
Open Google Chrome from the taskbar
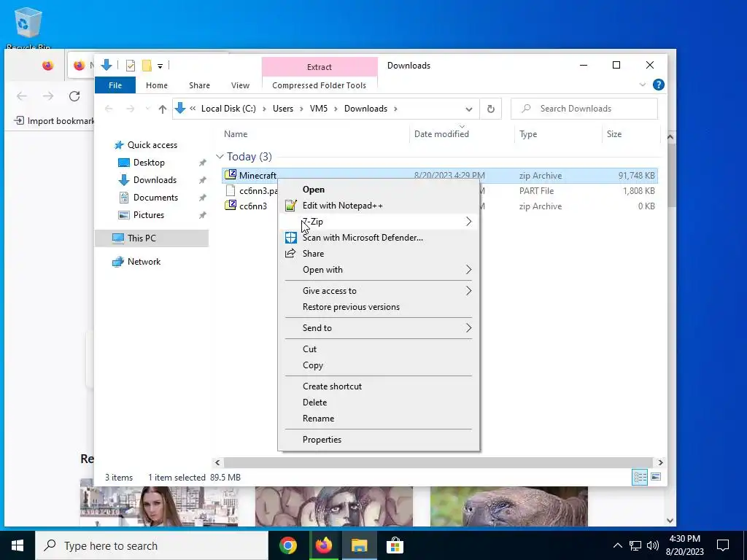pyautogui.click(x=287, y=545)
